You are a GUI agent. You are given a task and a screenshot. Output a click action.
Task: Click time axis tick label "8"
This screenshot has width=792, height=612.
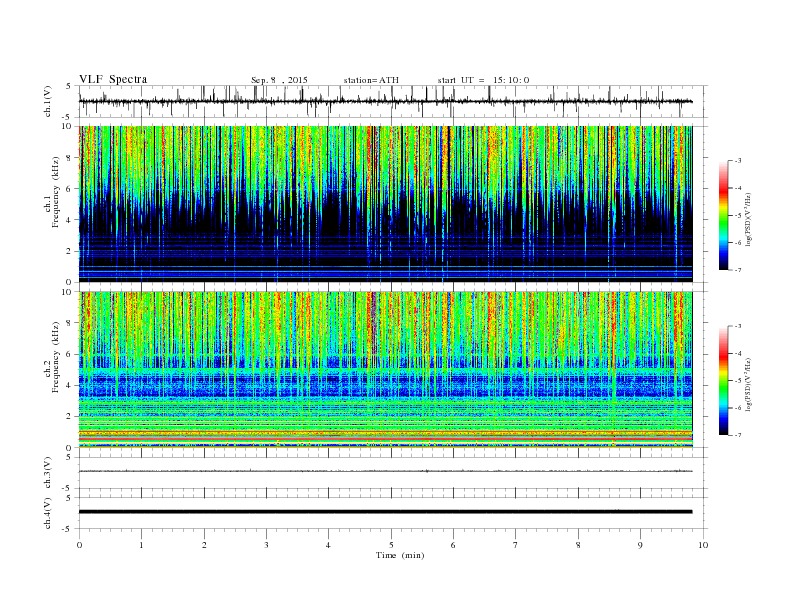(578, 545)
